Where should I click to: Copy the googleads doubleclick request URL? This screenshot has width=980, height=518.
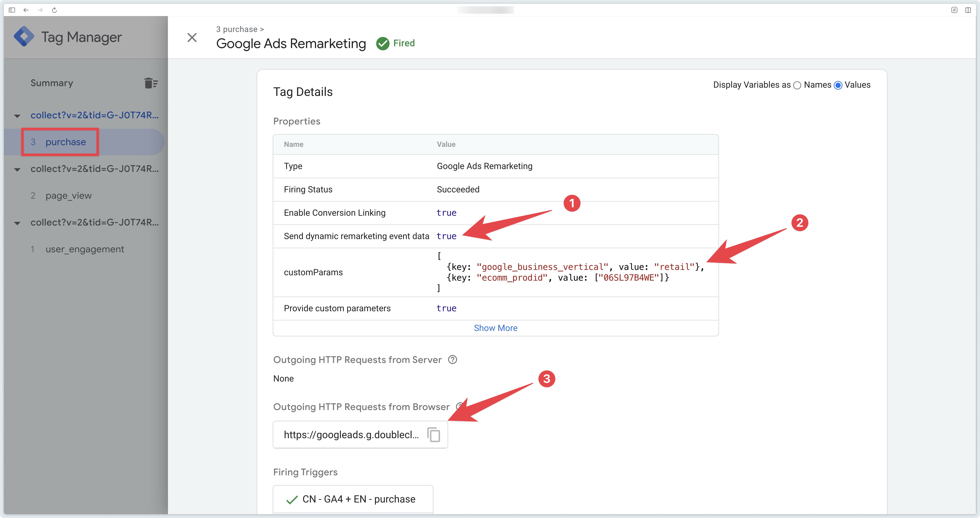tap(434, 435)
